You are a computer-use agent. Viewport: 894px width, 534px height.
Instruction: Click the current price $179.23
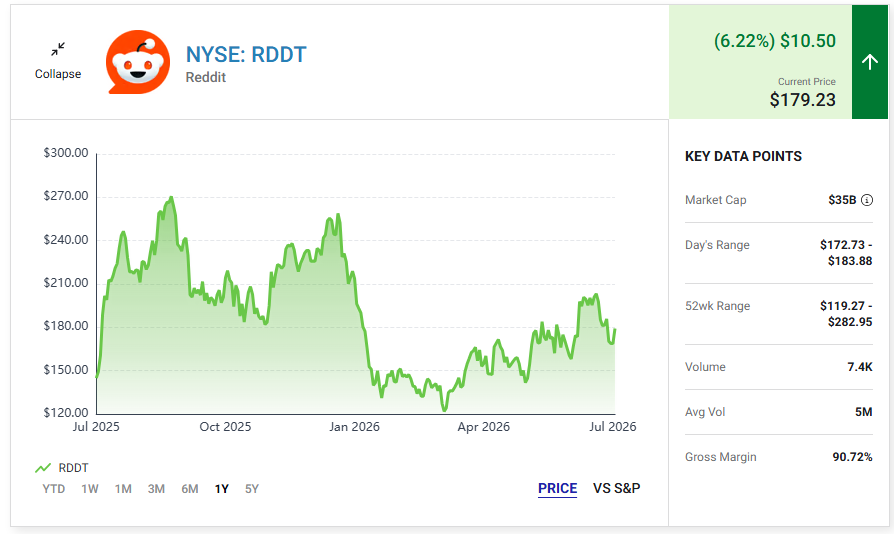(802, 100)
